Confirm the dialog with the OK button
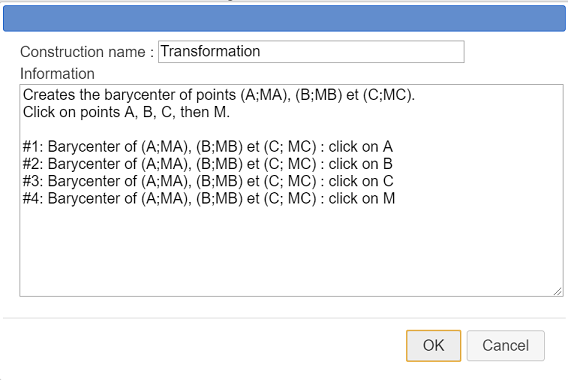568x380 pixels. [433, 346]
